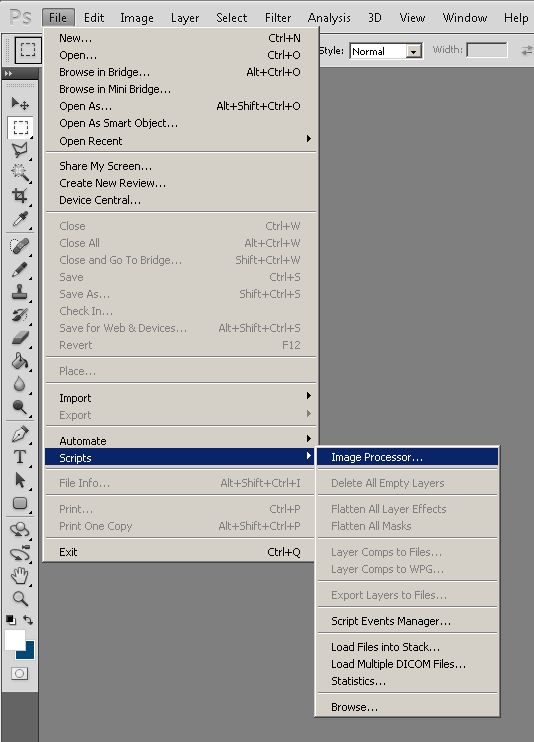534x742 pixels.
Task: Open the Filter menu
Action: (278, 18)
